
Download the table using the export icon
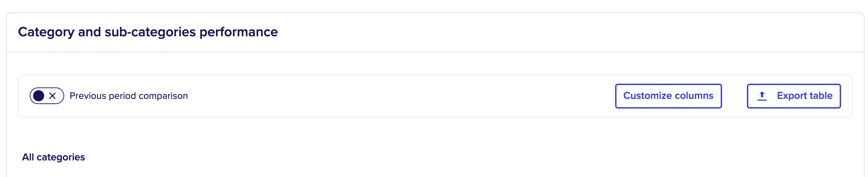coord(762,96)
